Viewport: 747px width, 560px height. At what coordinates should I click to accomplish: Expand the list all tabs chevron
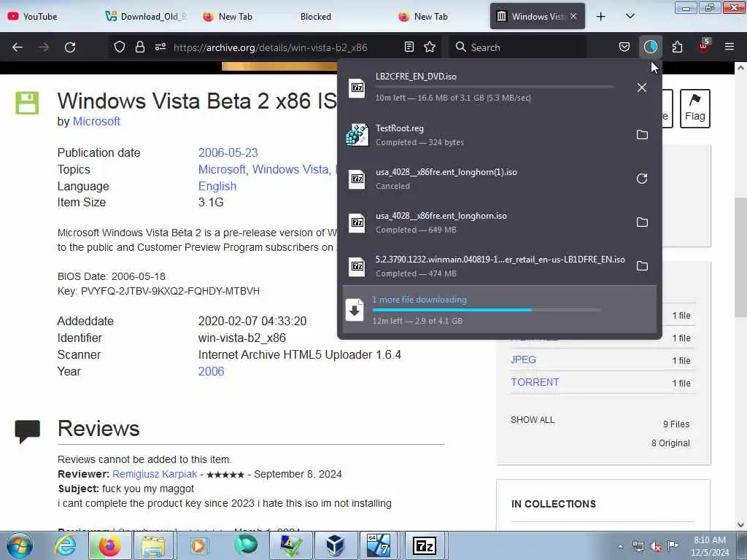point(630,17)
